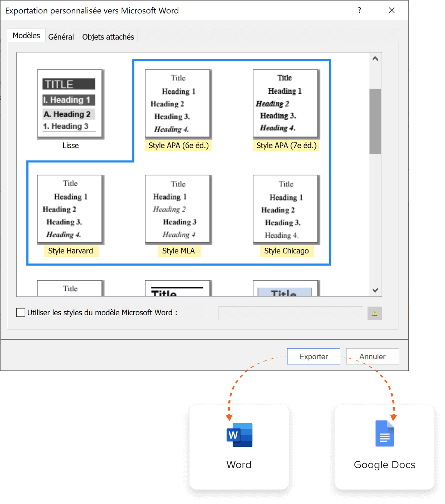
Task: Select the Lisse template thumbnail
Action: coord(71,104)
